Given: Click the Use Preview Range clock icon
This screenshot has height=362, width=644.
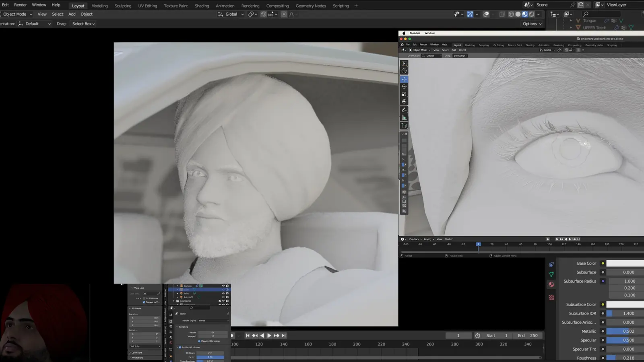Looking at the screenshot, I should click(477, 335).
